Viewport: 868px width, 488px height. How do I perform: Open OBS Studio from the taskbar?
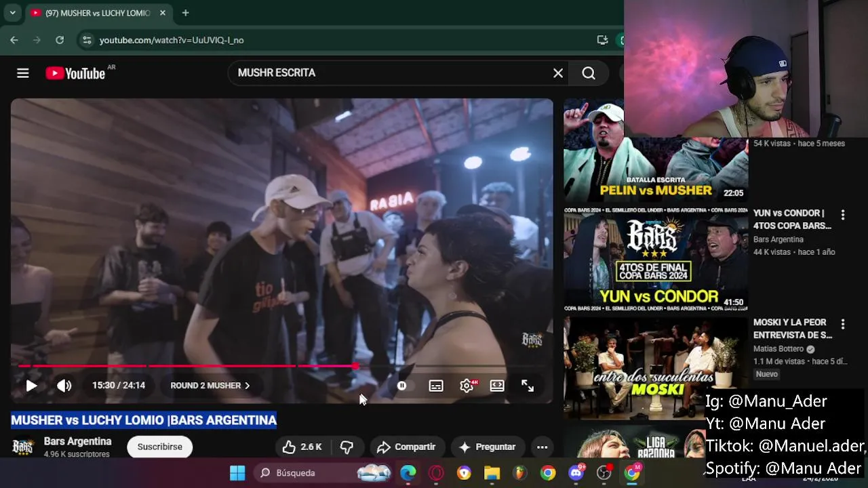point(604,473)
